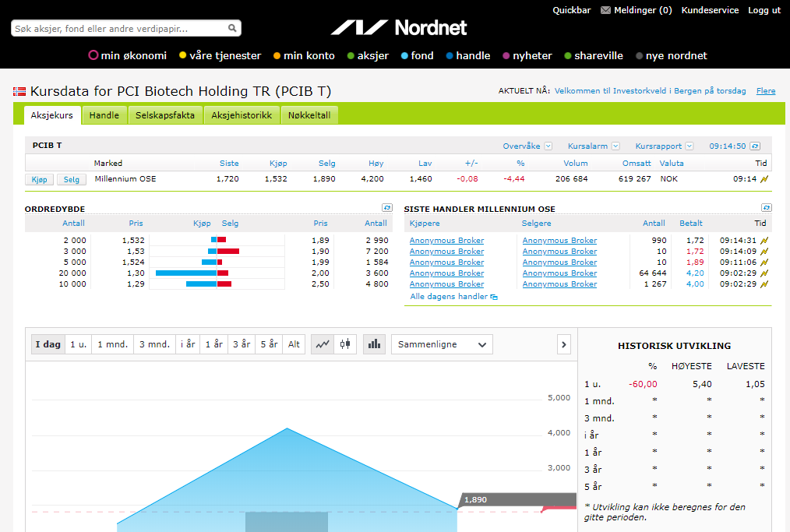Open the aksjer menu
The image size is (790, 532).
pyautogui.click(x=373, y=55)
